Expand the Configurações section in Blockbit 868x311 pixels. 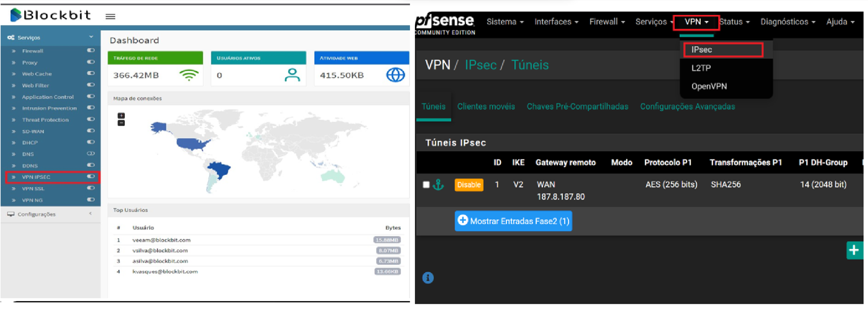(50, 214)
